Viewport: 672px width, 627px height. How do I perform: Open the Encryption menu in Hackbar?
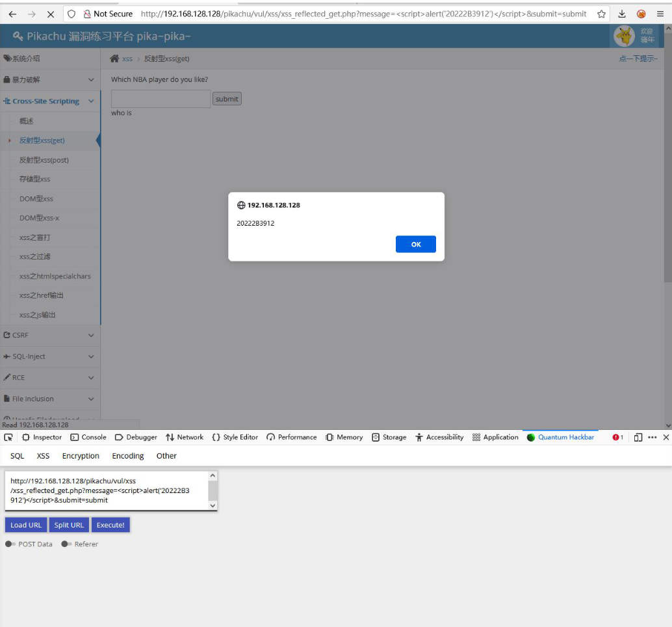coord(81,456)
